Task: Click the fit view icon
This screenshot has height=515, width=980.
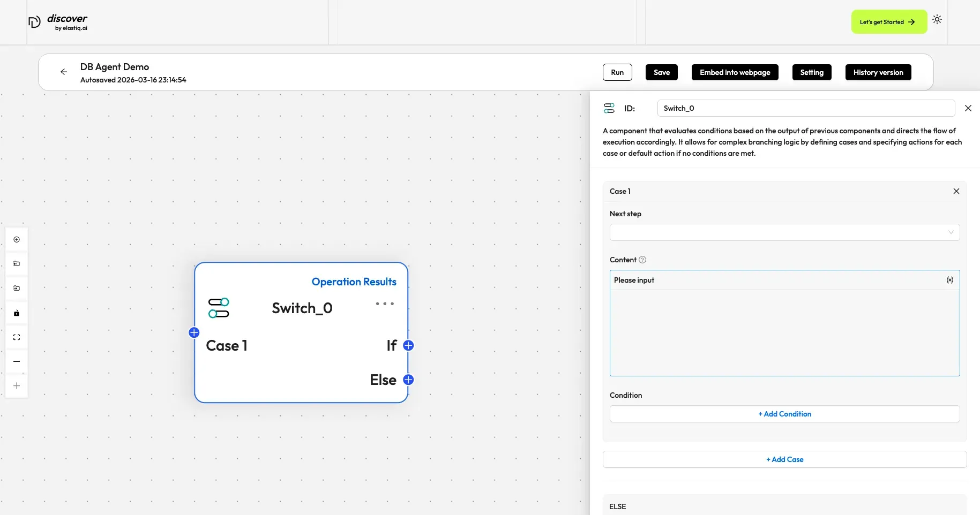Action: (x=17, y=337)
